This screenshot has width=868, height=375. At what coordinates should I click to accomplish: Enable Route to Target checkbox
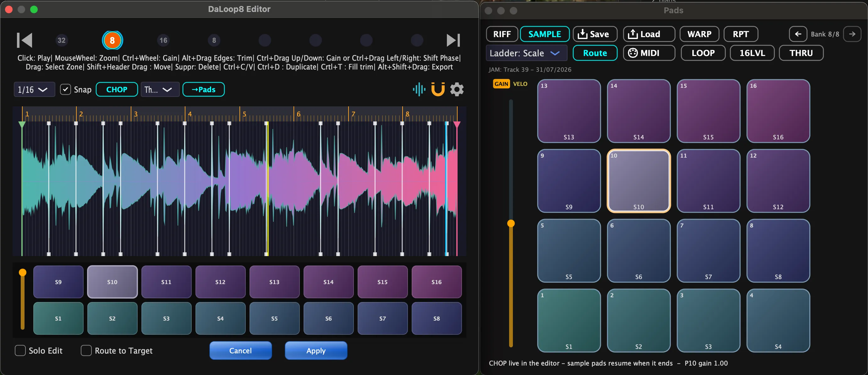tap(86, 350)
